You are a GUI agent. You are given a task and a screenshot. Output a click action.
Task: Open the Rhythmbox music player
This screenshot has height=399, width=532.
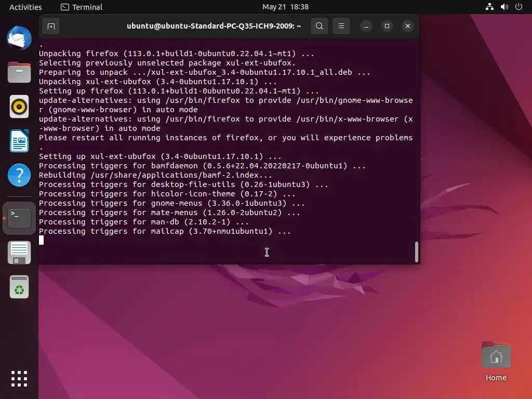(x=19, y=107)
